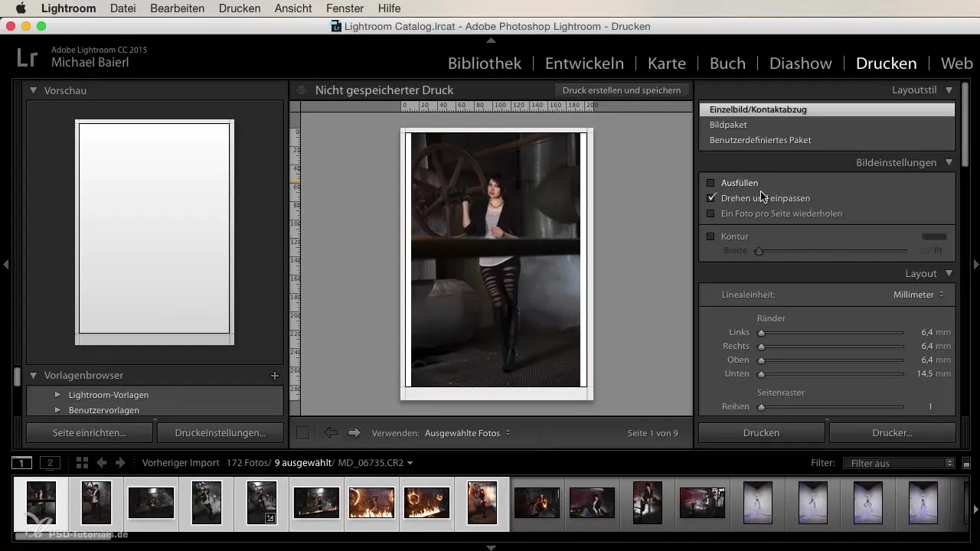Click Druck erstellen und speichern
Viewport: 980px width, 551px height.
(x=622, y=90)
